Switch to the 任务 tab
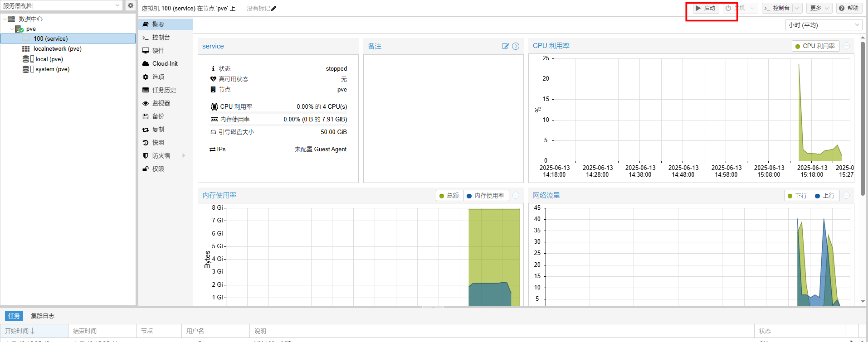868x342 pixels. 14,316
